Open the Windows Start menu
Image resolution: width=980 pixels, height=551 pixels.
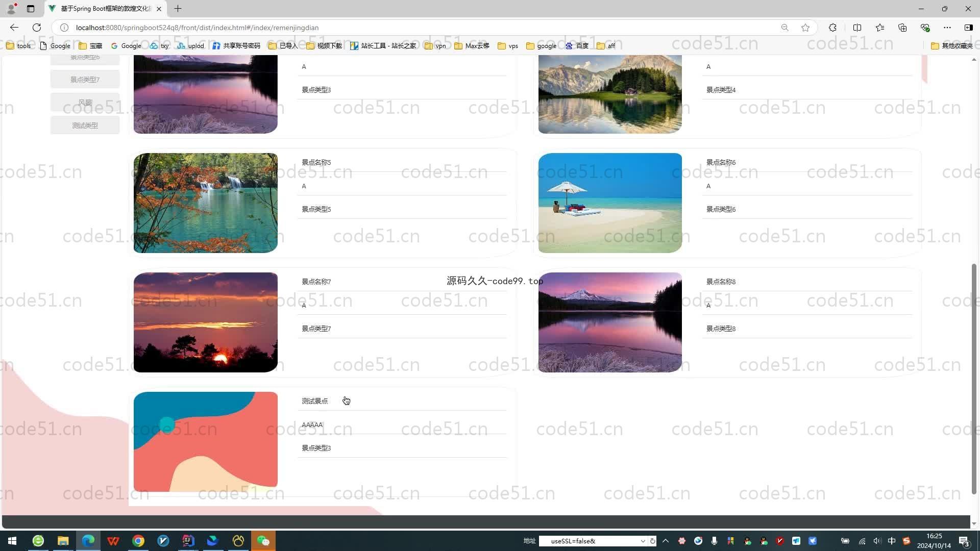point(12,541)
